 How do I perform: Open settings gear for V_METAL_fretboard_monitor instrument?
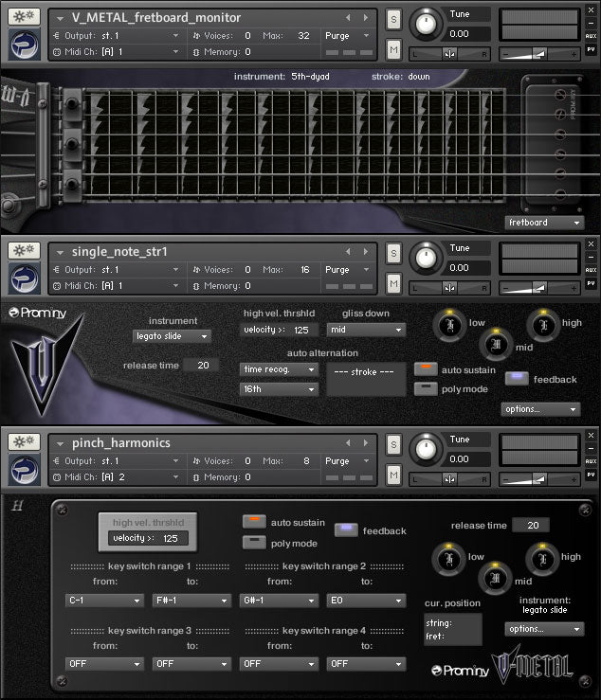(24, 17)
